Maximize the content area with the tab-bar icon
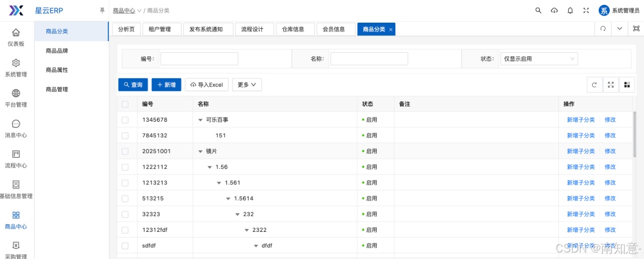The width and height of the screenshot is (644, 259). [x=636, y=29]
